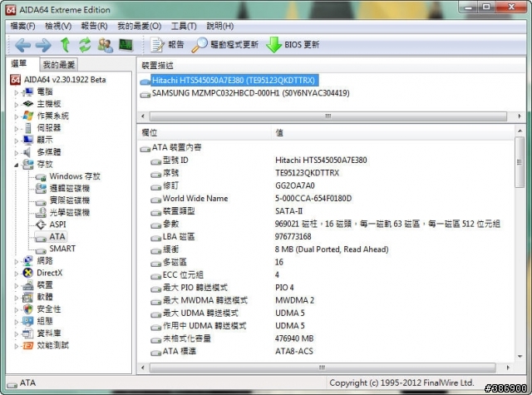Select the 476940 MB value
Image resolution: width=532 pixels, height=395 pixels.
pos(294,338)
